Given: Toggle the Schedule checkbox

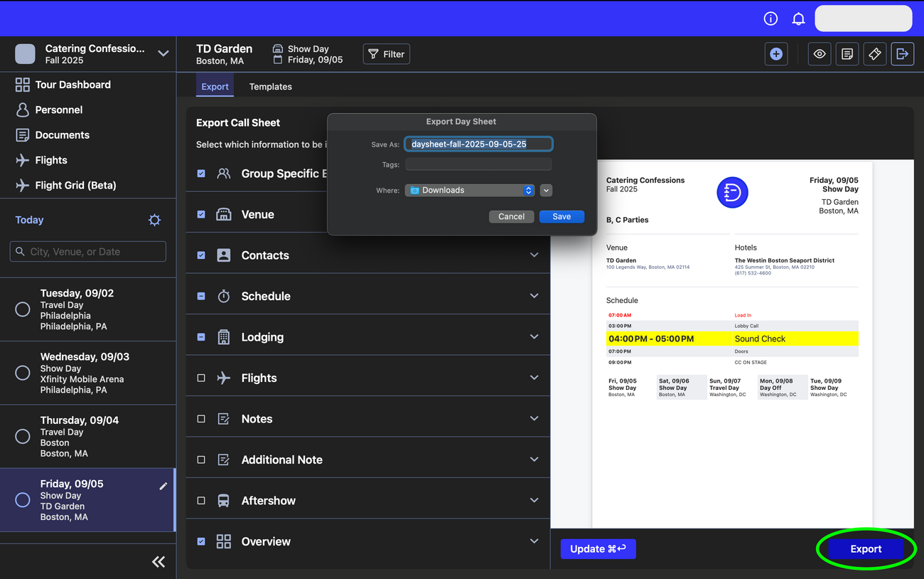Looking at the screenshot, I should click(201, 296).
